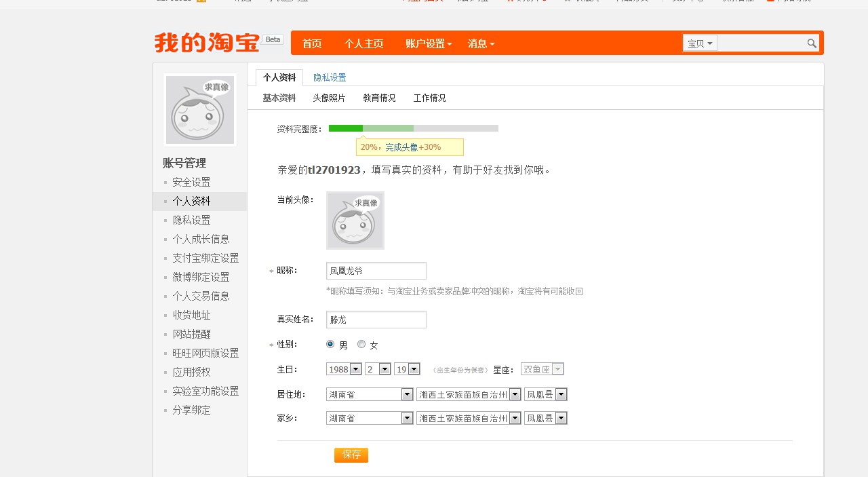Open 支付宝绑定设置 in the sidebar
The width and height of the screenshot is (868, 477).
coord(205,258)
